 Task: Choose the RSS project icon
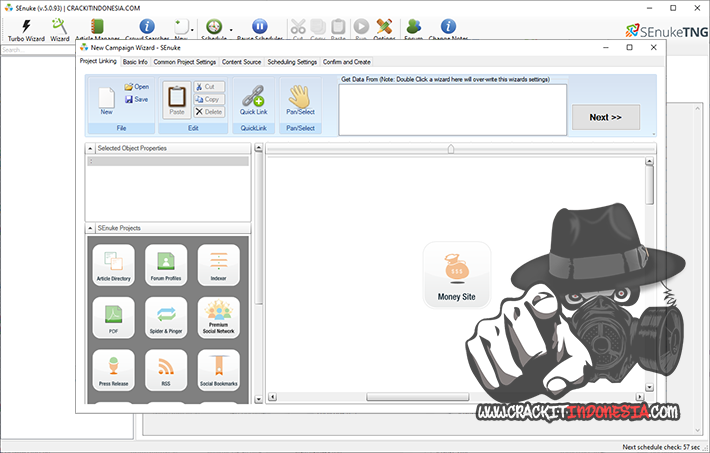pos(165,370)
